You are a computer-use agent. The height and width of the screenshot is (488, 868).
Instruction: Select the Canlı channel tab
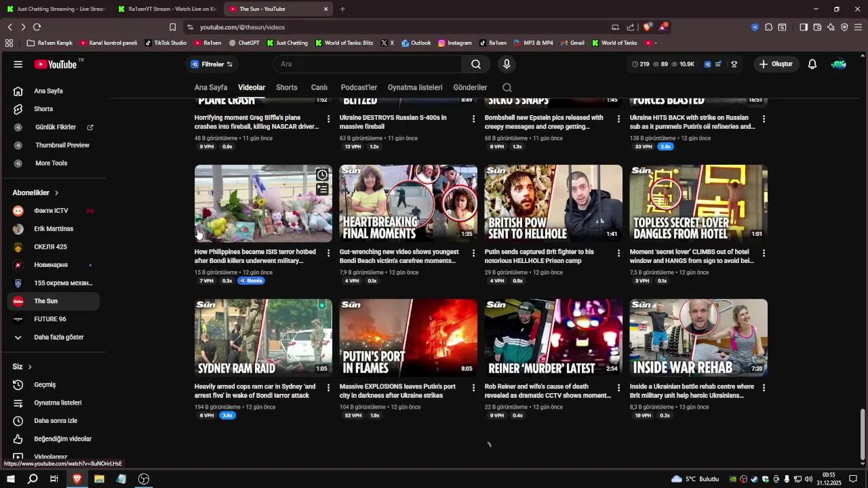pos(319,87)
